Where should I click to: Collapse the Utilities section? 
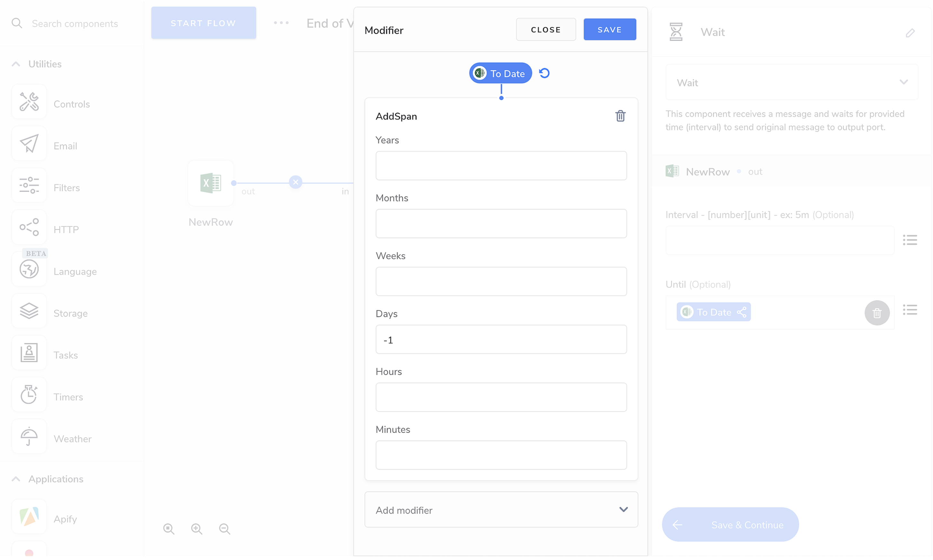16,64
